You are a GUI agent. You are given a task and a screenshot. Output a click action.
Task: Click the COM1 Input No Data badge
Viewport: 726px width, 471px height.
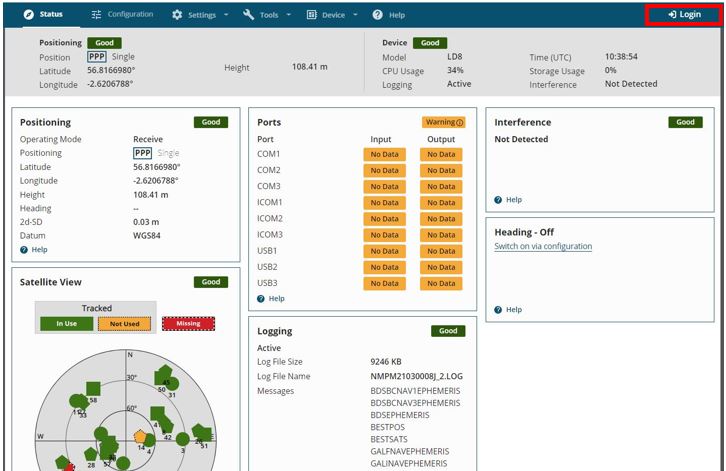pyautogui.click(x=384, y=154)
